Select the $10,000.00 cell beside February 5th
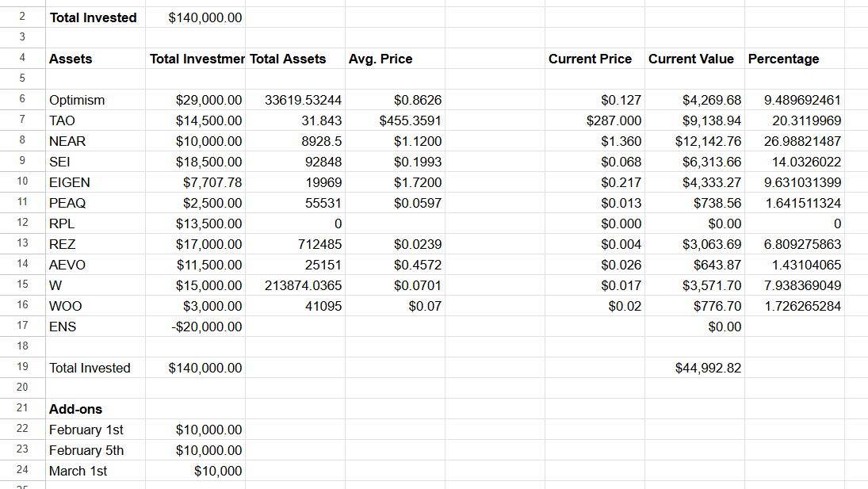The image size is (868, 489). click(196, 450)
